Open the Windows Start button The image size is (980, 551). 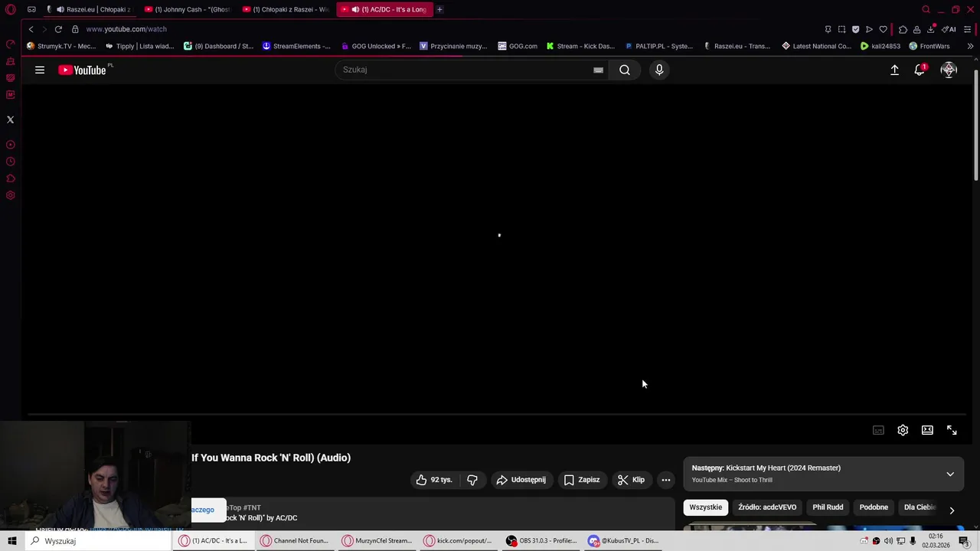point(12,541)
